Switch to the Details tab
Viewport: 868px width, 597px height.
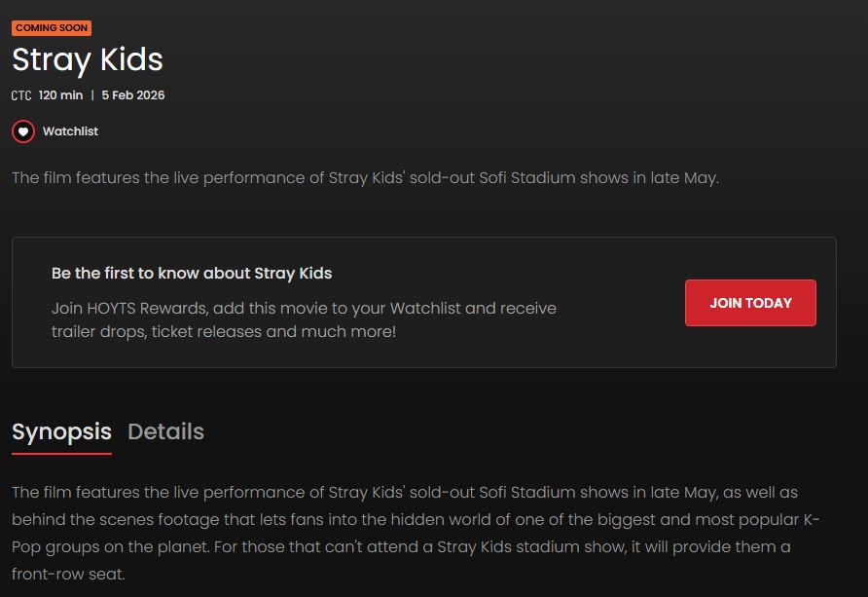(x=165, y=431)
